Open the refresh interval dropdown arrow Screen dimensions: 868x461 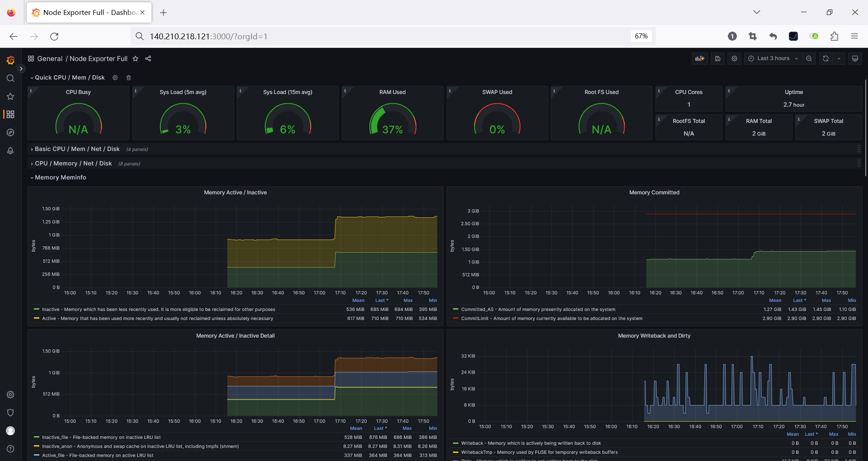[839, 59]
